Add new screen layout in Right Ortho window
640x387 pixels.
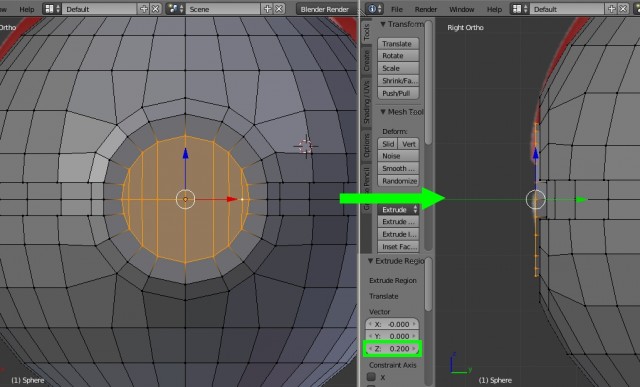click(x=611, y=9)
